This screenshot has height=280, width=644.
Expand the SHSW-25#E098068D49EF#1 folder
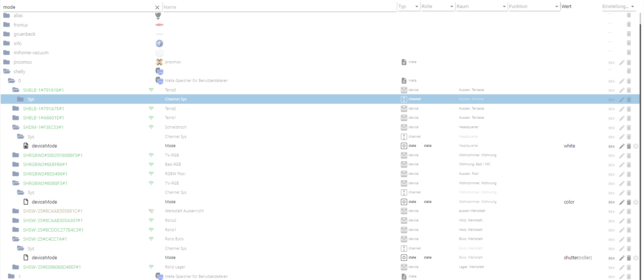click(16, 267)
